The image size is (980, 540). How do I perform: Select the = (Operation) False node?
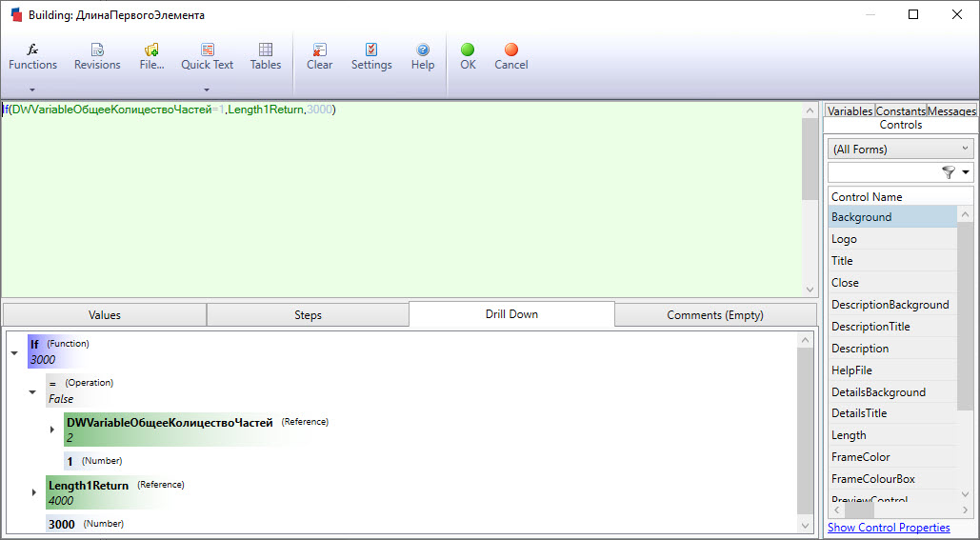(80, 390)
